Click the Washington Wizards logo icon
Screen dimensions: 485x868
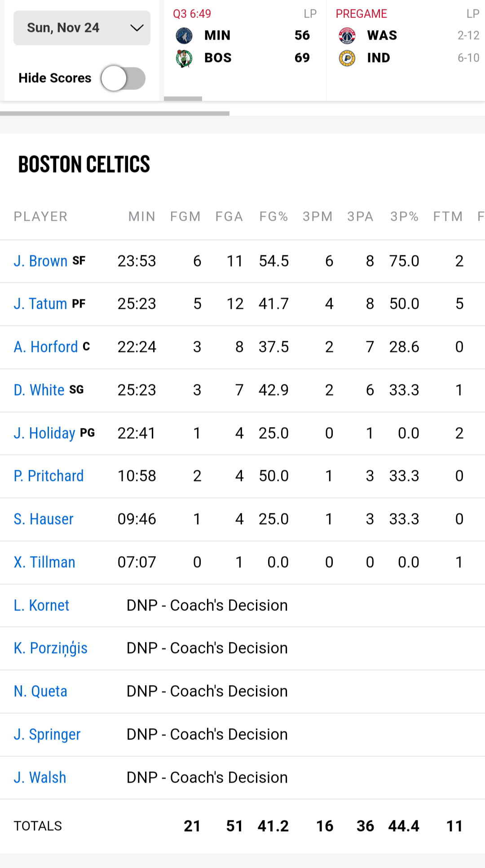coord(347,36)
